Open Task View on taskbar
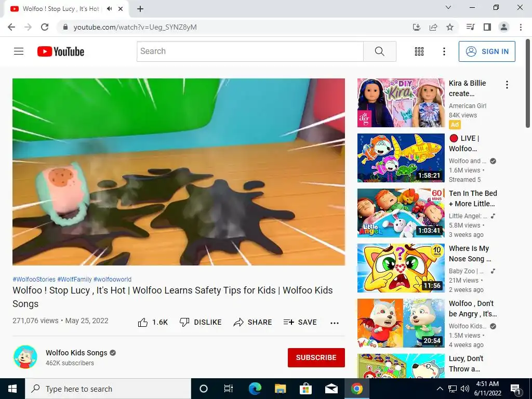The width and height of the screenshot is (532, 399). coord(229,389)
